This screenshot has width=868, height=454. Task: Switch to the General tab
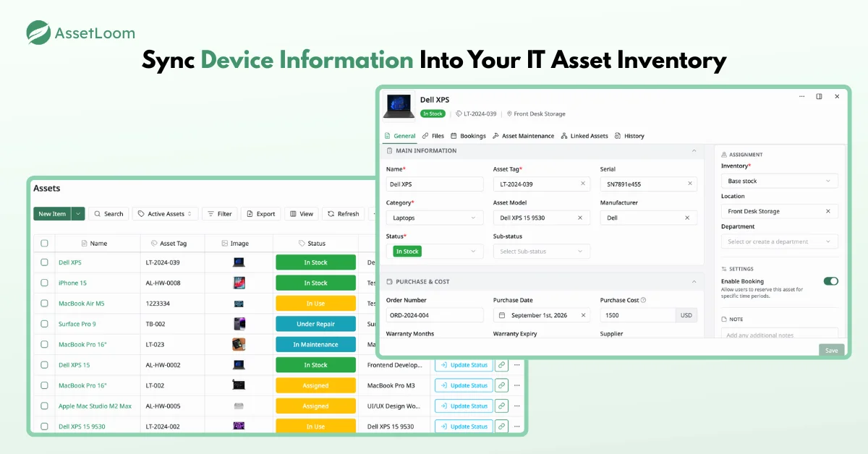(x=399, y=136)
